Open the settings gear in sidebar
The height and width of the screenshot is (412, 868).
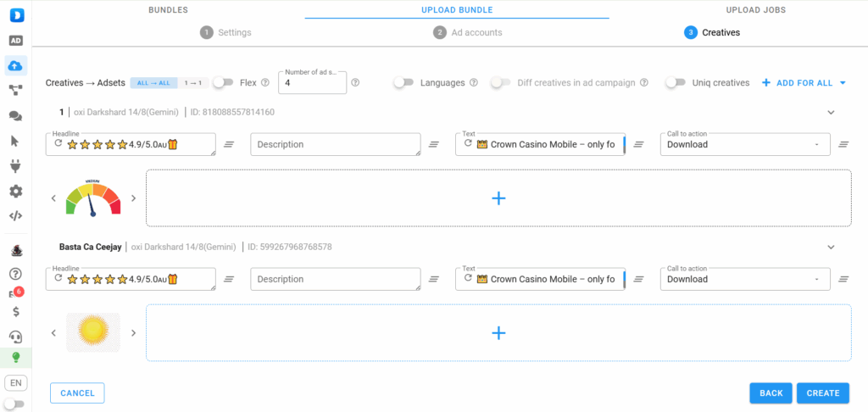[x=16, y=192]
